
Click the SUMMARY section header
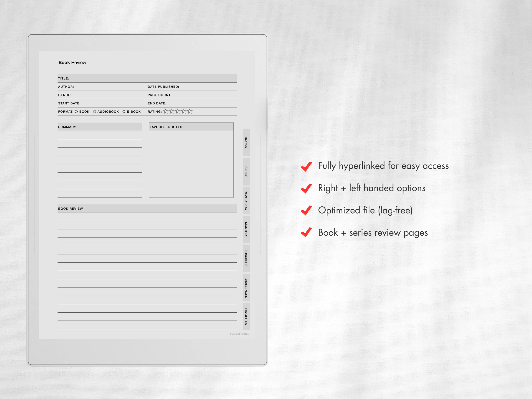tap(100, 127)
